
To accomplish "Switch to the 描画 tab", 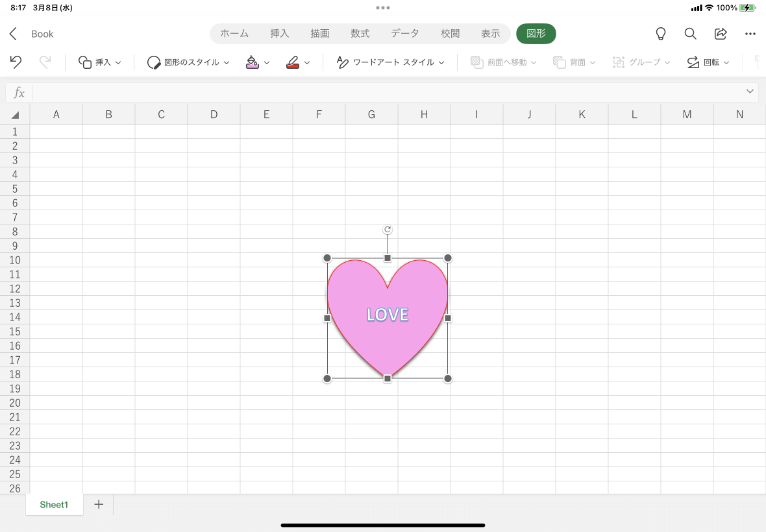I will (320, 34).
